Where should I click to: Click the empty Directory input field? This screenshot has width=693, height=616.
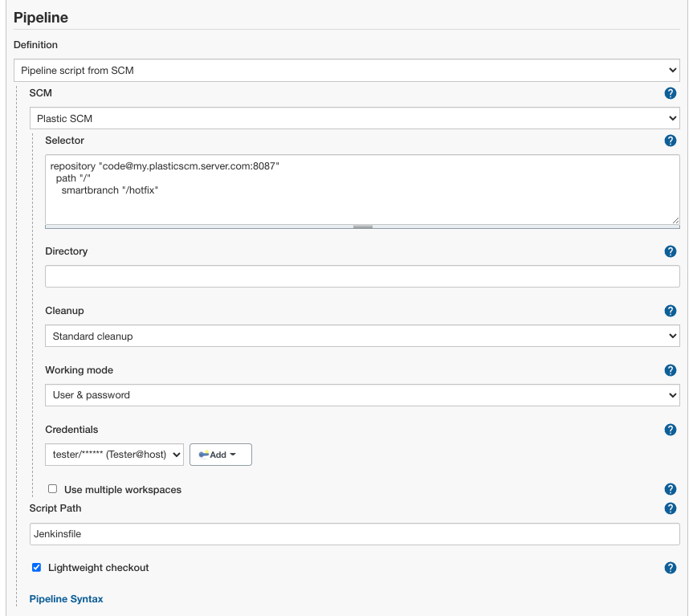click(x=362, y=276)
